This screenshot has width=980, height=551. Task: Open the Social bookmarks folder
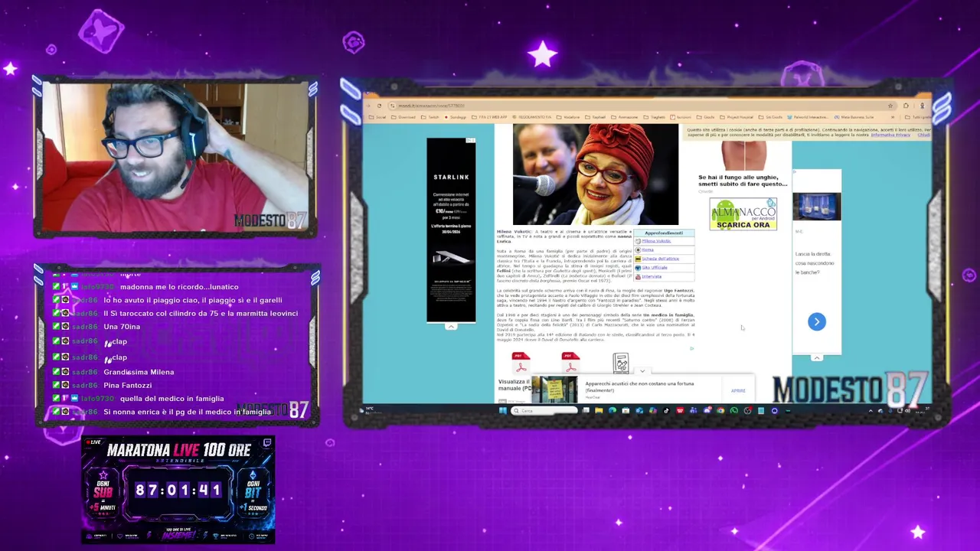[377, 117]
